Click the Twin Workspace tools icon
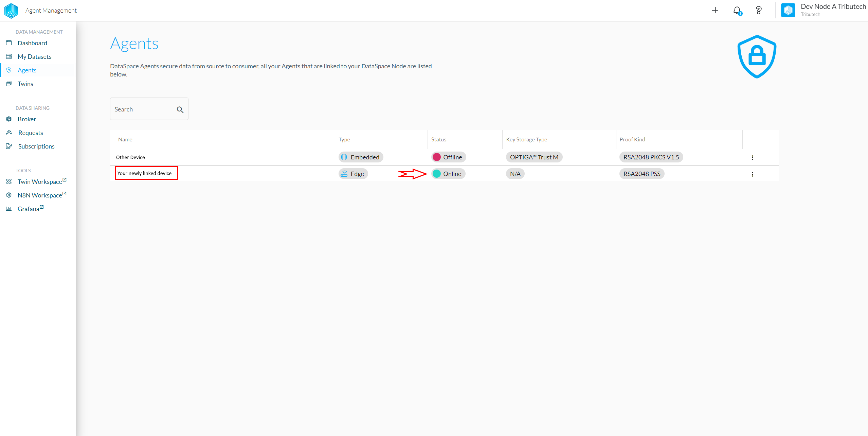The height and width of the screenshot is (436, 868). 9,181
